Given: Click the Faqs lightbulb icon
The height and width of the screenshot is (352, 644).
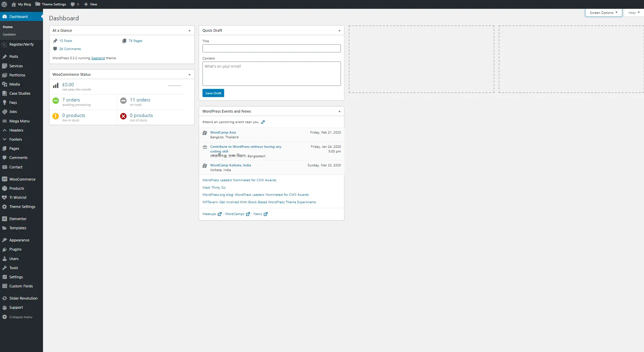Looking at the screenshot, I should pyautogui.click(x=4, y=102).
